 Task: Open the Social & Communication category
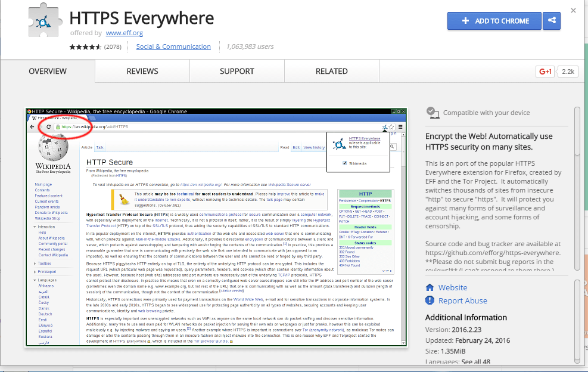tap(173, 46)
